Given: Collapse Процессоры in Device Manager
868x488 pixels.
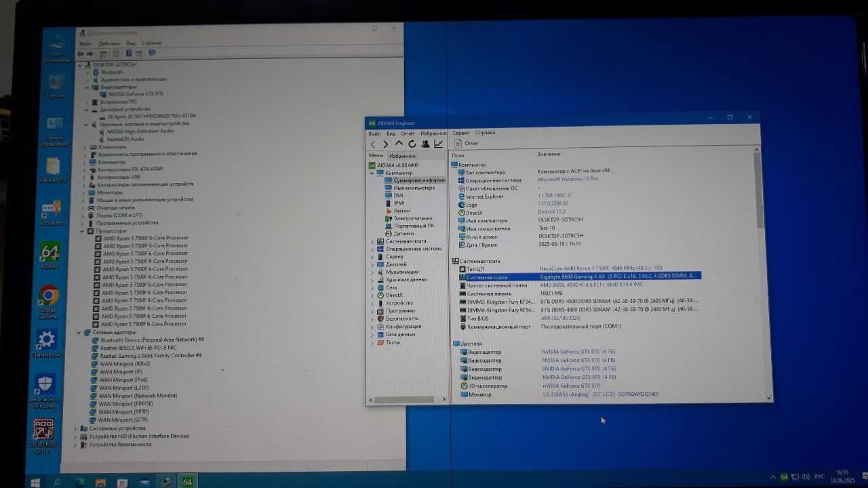Looking at the screenshot, I should pos(82,230).
